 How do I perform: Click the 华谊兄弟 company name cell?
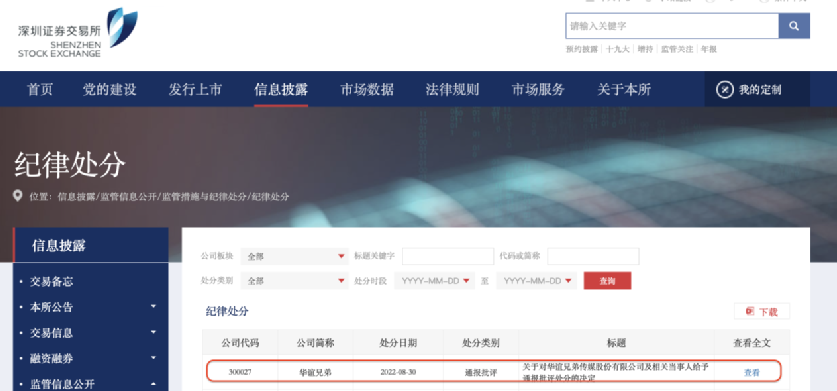tap(315, 373)
